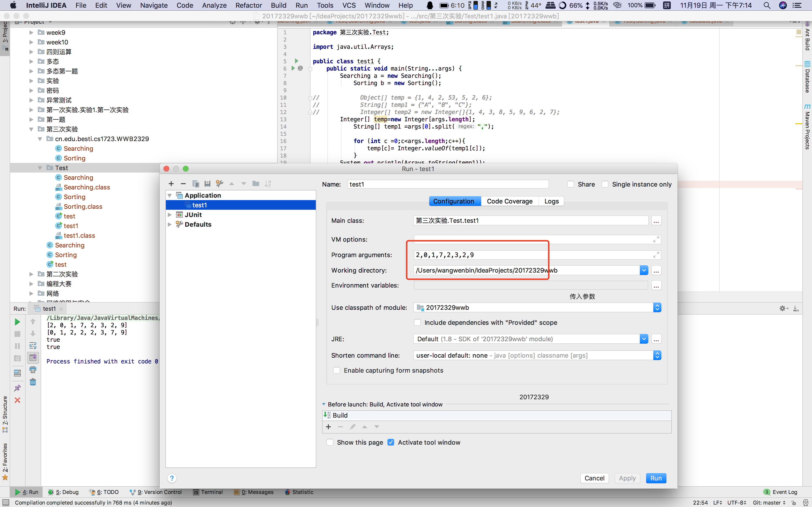This screenshot has height=507, width=812.
Task: Expand the JUnit configurations node
Action: (x=170, y=215)
